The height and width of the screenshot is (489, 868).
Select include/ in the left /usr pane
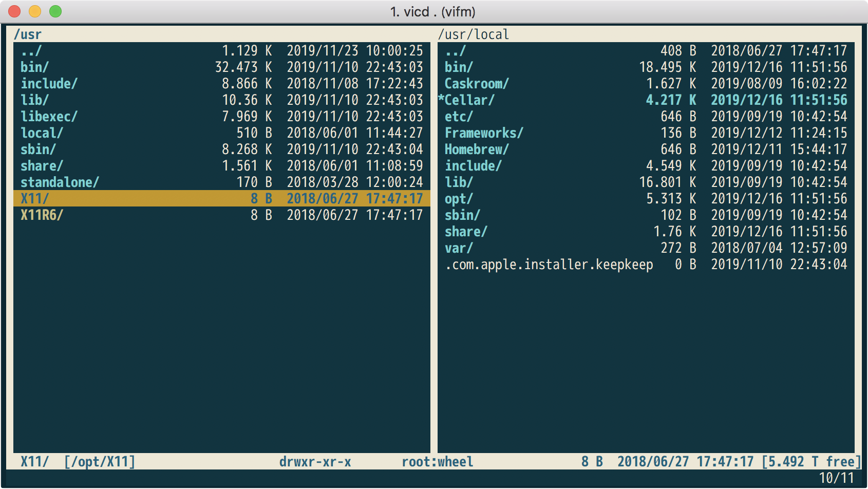[222, 84]
